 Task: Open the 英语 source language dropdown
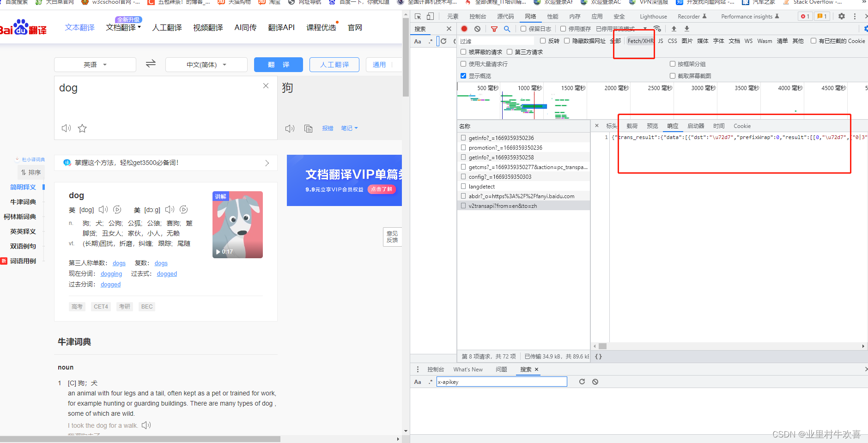[x=95, y=65]
